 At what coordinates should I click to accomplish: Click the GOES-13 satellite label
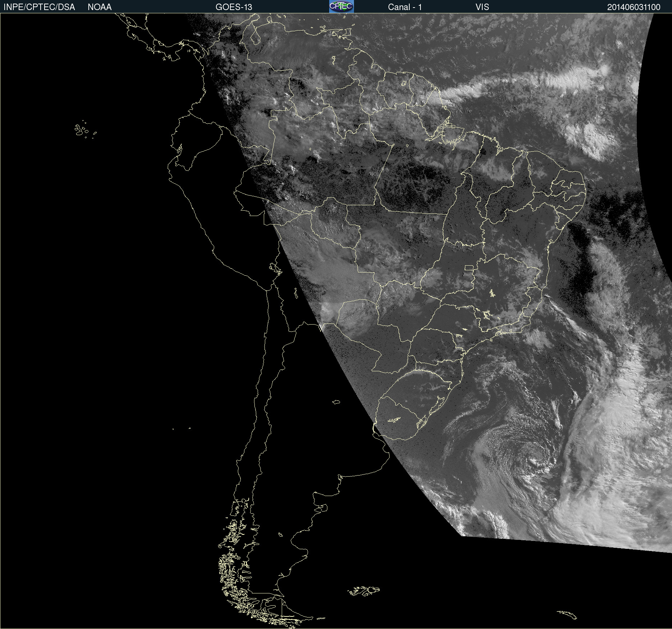click(234, 7)
